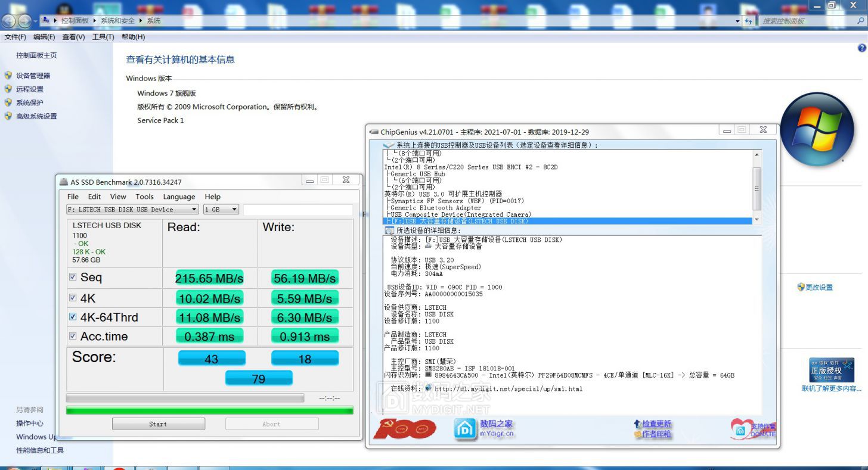
Task: Click the 更改设置 link
Action: (x=819, y=287)
